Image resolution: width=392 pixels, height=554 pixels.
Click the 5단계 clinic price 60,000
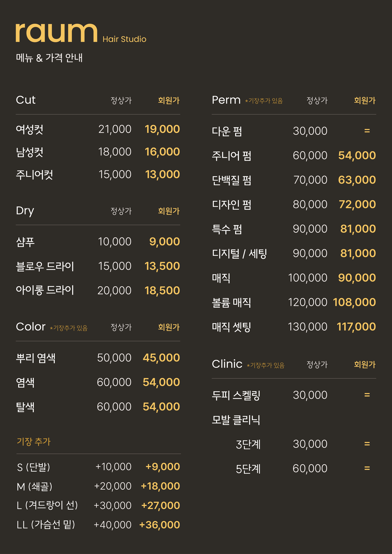[310, 468]
